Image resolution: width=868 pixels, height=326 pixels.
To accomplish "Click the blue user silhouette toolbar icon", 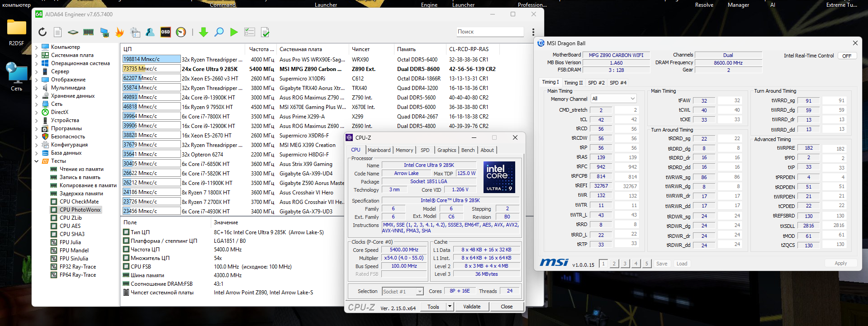I will (x=150, y=32).
